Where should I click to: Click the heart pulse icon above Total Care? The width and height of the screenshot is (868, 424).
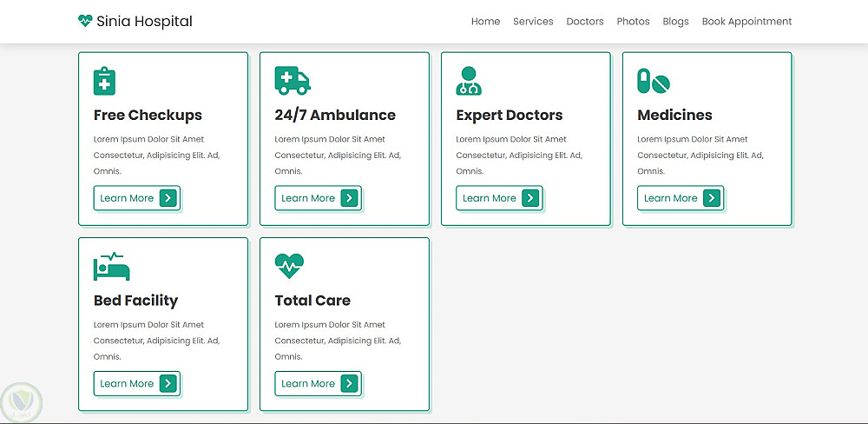pos(289,266)
